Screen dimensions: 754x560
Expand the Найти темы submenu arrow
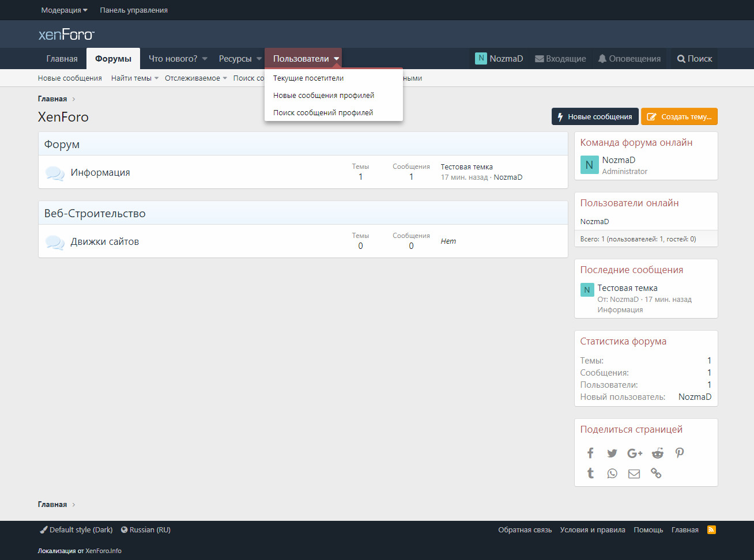[x=156, y=78]
